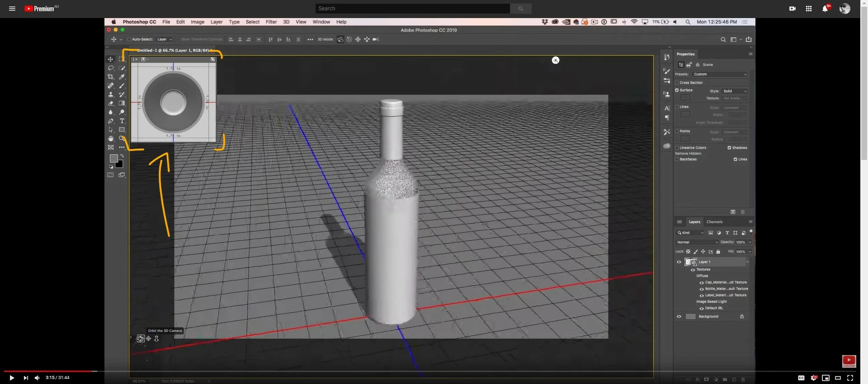Click the Orbit 3D Camera mode icon in options bar
Image resolution: width=868 pixels, height=384 pixels.
point(340,39)
